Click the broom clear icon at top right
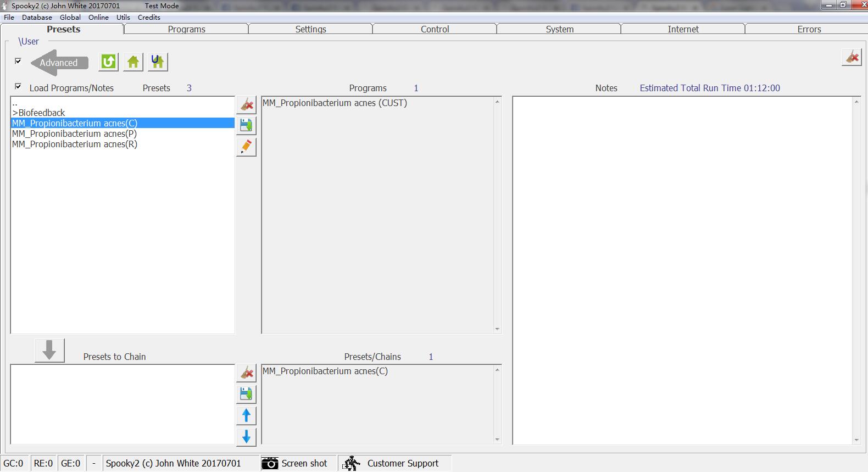The width and height of the screenshot is (868, 472). tap(851, 57)
